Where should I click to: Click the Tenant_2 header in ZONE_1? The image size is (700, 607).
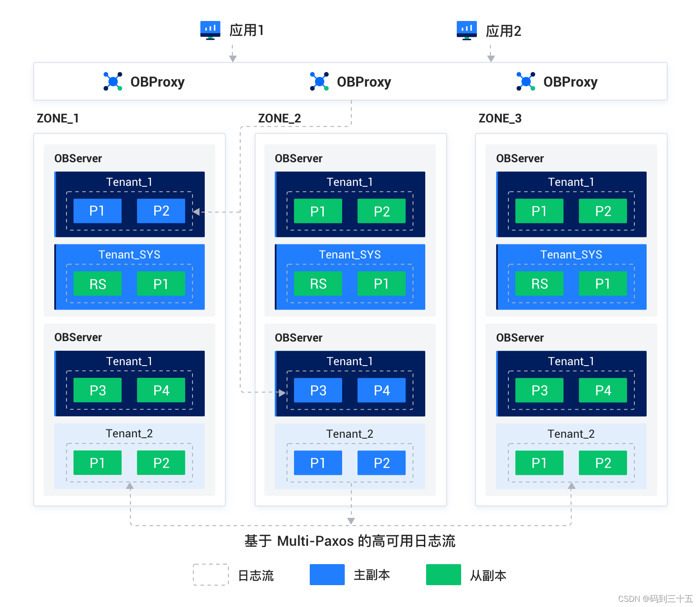click(x=129, y=433)
